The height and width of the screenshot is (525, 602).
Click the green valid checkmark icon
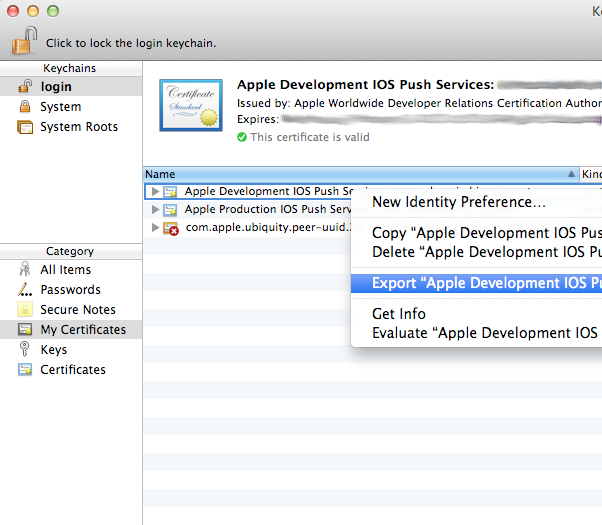(x=242, y=137)
